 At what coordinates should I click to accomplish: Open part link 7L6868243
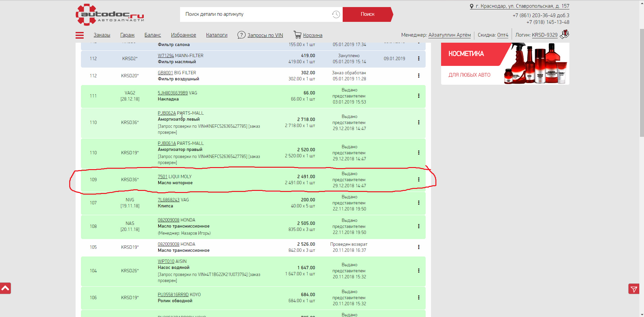pos(169,200)
